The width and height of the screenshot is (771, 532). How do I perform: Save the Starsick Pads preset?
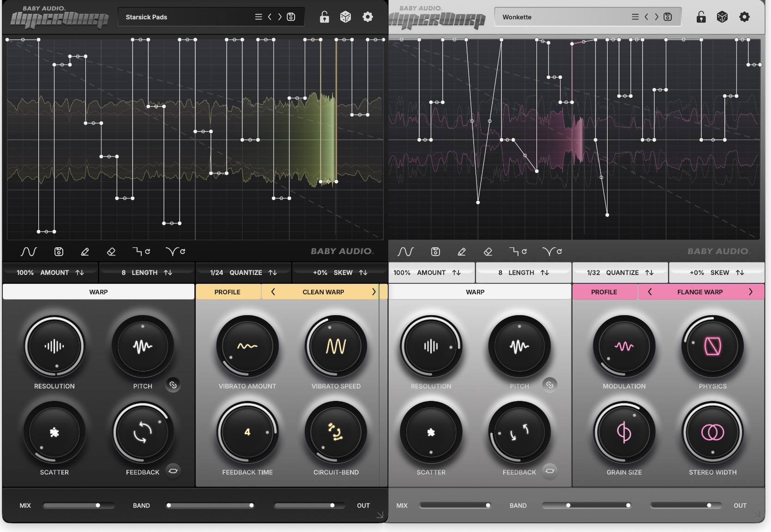point(291,17)
